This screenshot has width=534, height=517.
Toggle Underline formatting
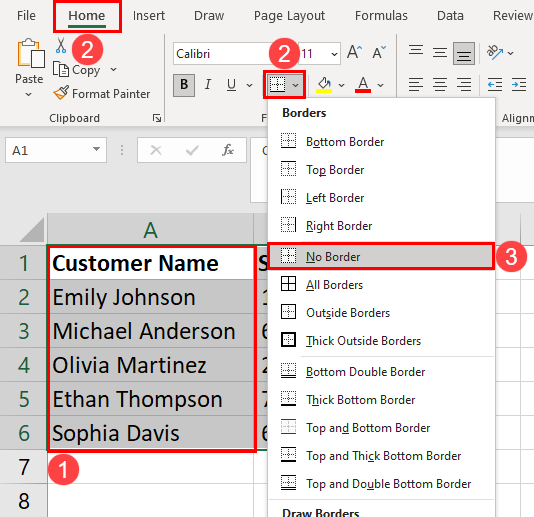(x=231, y=84)
